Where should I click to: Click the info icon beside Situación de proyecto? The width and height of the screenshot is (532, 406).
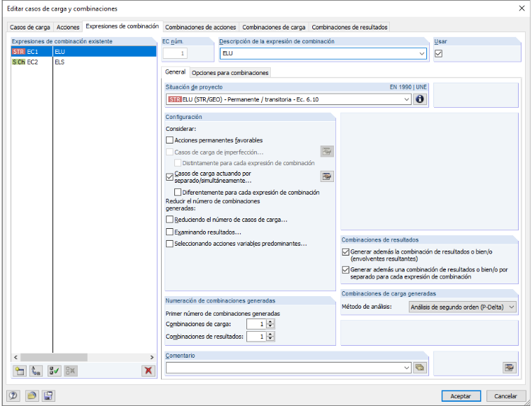(420, 99)
